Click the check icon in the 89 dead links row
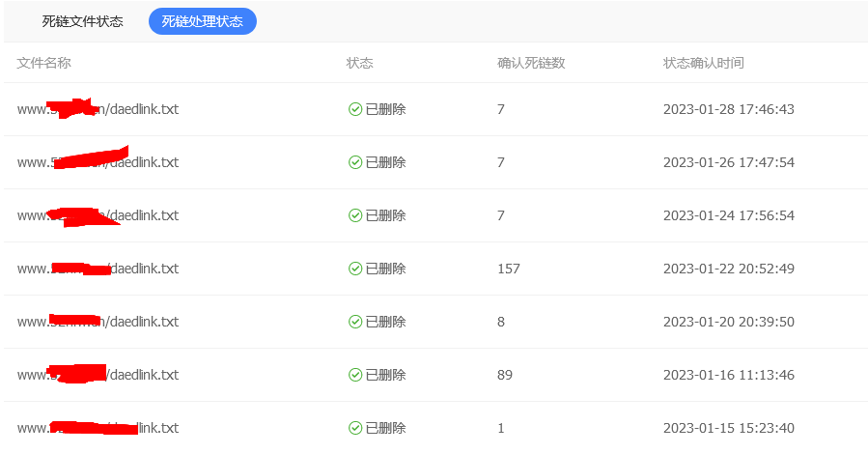 (x=354, y=375)
